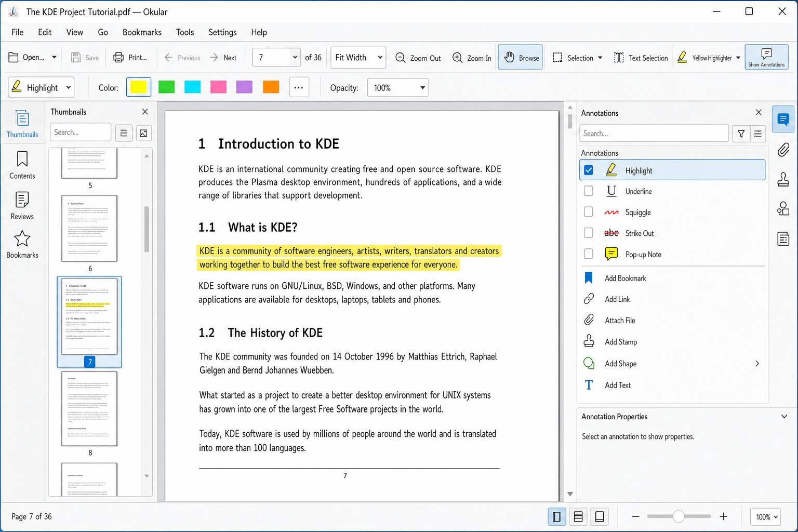Viewport: 798px width, 532px height.
Task: Activate the Selection tool
Action: click(573, 58)
